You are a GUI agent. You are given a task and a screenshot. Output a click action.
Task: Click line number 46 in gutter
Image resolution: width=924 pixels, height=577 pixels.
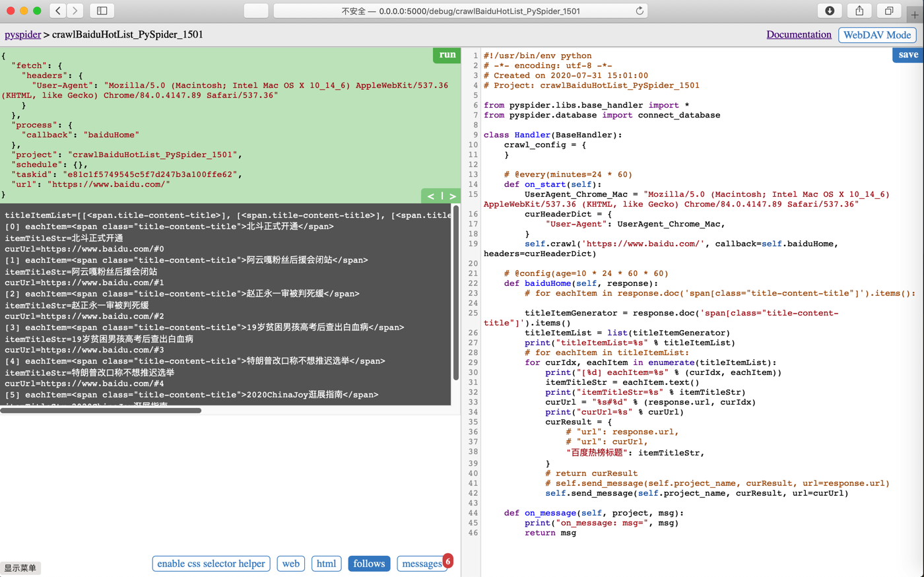click(x=473, y=533)
